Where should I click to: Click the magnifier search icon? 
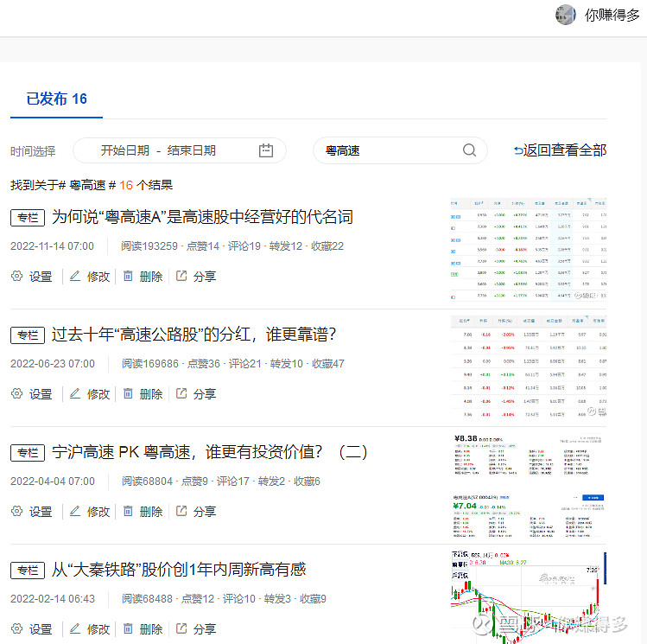point(469,150)
